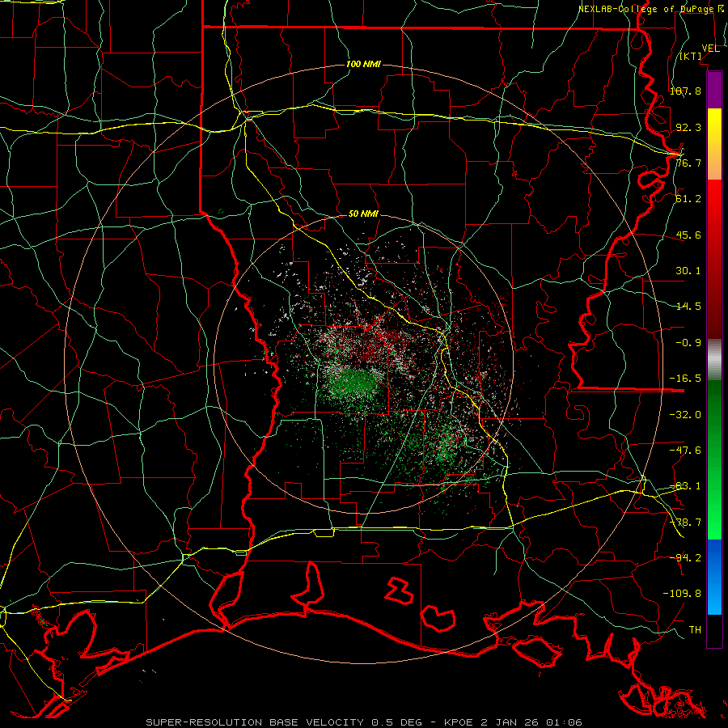Click the [KT] units label

[x=691, y=56]
